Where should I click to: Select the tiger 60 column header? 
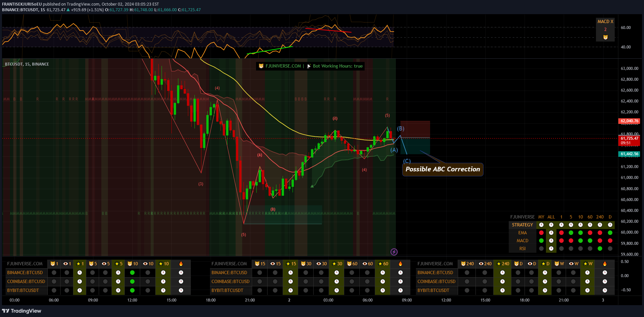(352, 264)
